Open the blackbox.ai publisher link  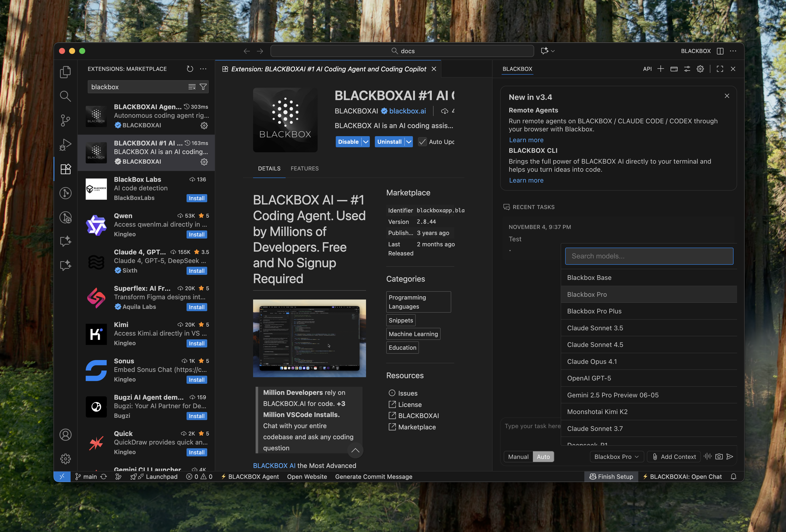point(407,111)
